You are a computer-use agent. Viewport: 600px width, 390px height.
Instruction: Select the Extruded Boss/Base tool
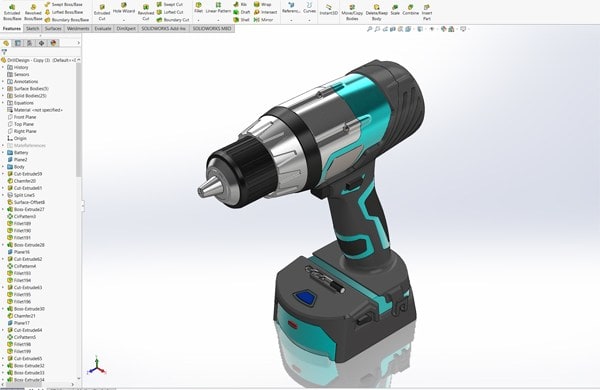click(12, 12)
